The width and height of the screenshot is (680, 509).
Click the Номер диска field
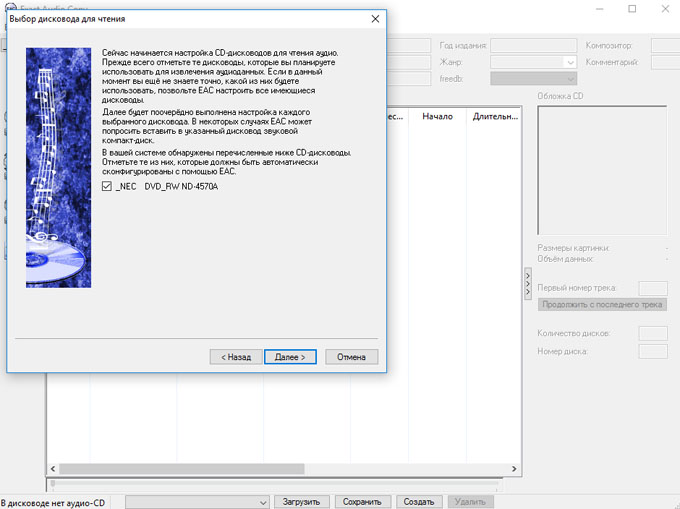point(652,351)
